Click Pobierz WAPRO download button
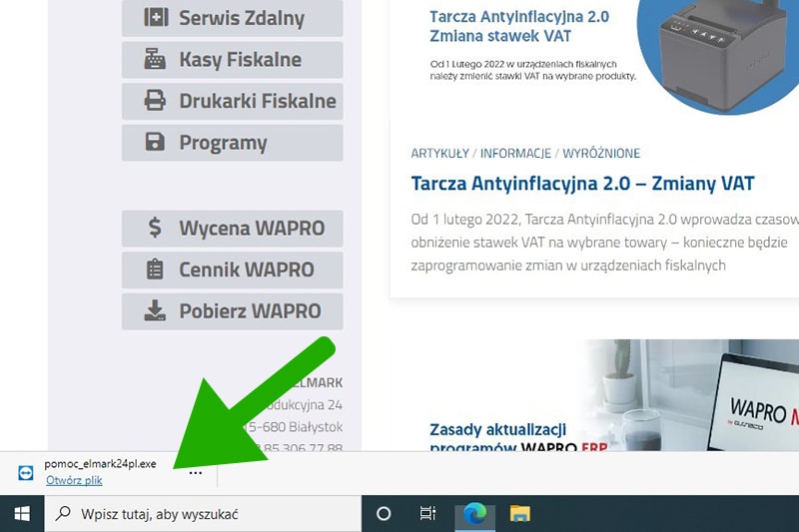Screen dimensions: 799x532 pos(233,311)
